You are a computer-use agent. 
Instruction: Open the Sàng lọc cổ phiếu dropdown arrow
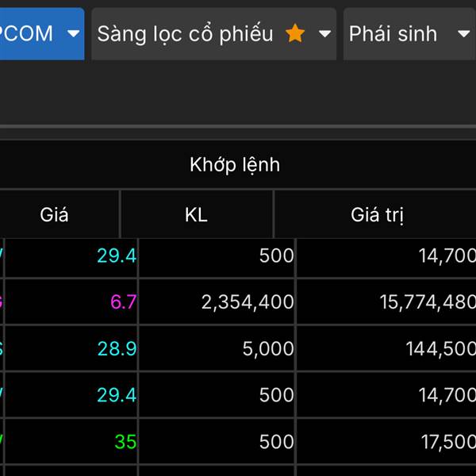[x=324, y=33]
